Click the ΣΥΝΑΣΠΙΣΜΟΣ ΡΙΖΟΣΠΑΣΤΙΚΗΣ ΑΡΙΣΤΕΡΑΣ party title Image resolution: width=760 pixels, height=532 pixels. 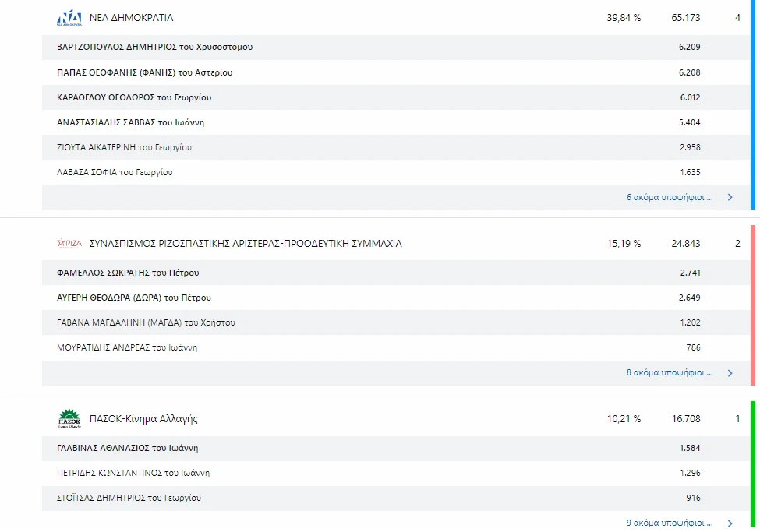tap(246, 244)
